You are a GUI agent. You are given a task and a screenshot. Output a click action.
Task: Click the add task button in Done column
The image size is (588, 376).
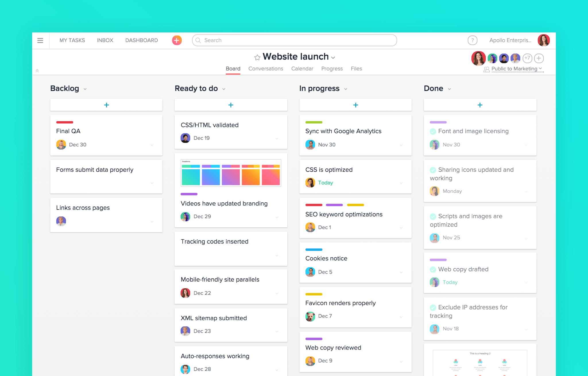click(x=480, y=105)
